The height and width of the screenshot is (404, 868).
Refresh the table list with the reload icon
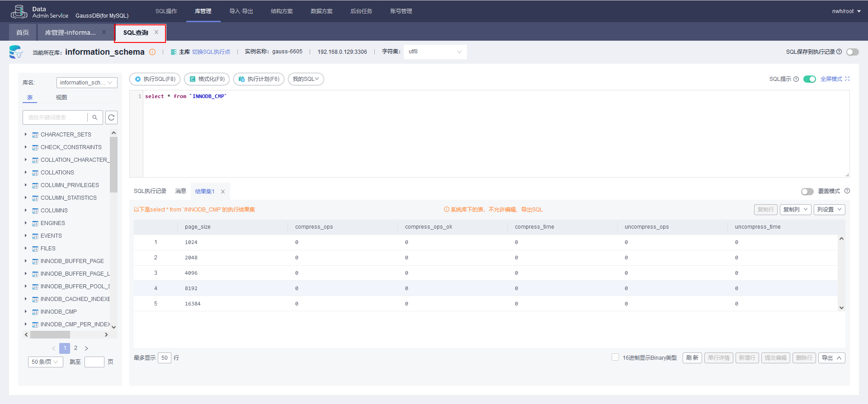click(111, 117)
